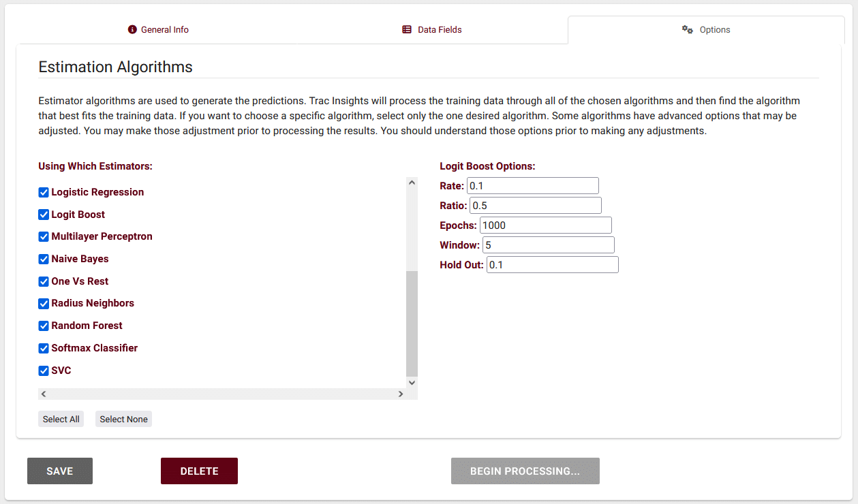The width and height of the screenshot is (858, 504).
Task: Open the Data Fields tab
Action: point(432,30)
